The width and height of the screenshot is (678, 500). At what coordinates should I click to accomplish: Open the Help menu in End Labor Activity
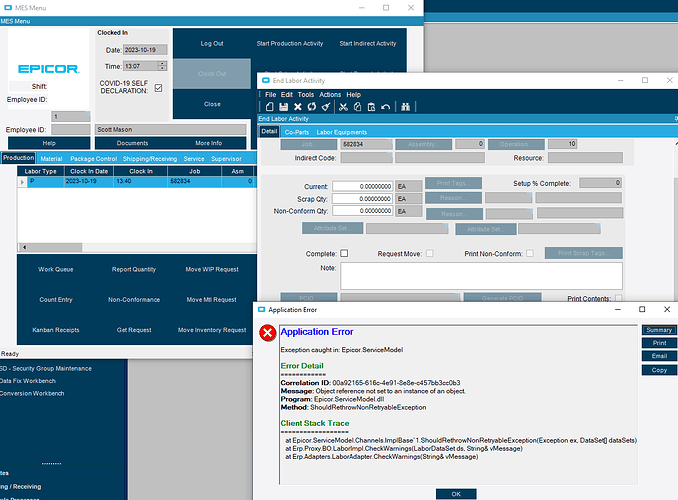pyautogui.click(x=353, y=95)
